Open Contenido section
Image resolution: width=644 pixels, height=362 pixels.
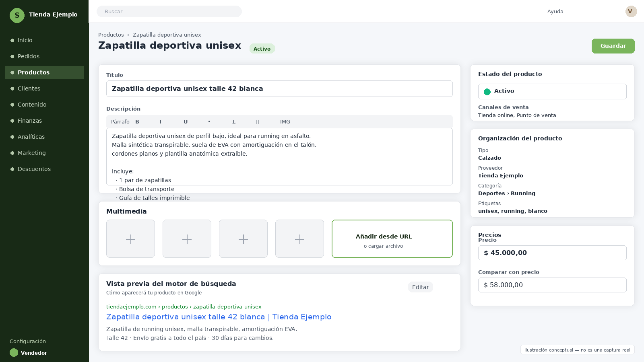tap(44, 105)
